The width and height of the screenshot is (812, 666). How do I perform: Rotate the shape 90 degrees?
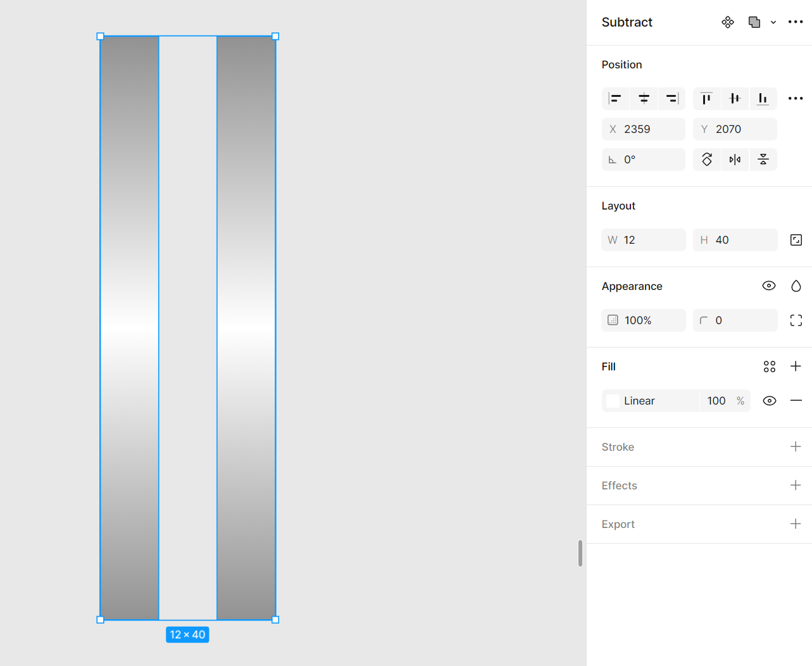[707, 160]
